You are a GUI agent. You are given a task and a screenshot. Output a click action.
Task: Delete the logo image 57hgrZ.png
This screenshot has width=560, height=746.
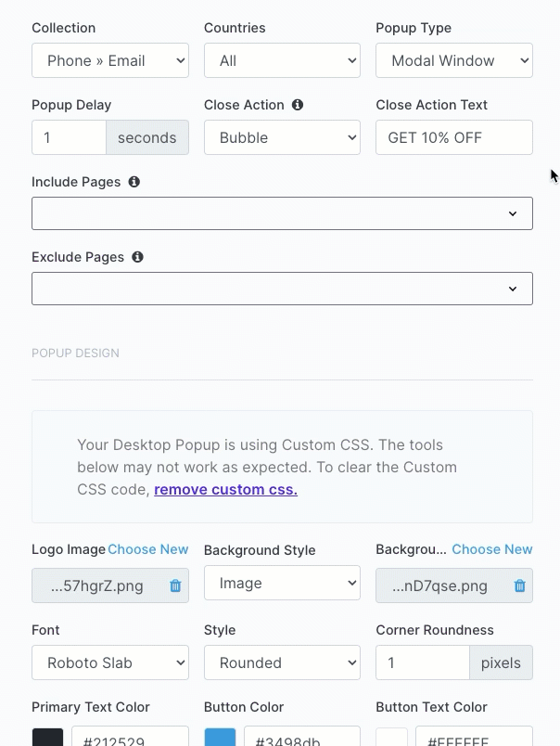[175, 585]
